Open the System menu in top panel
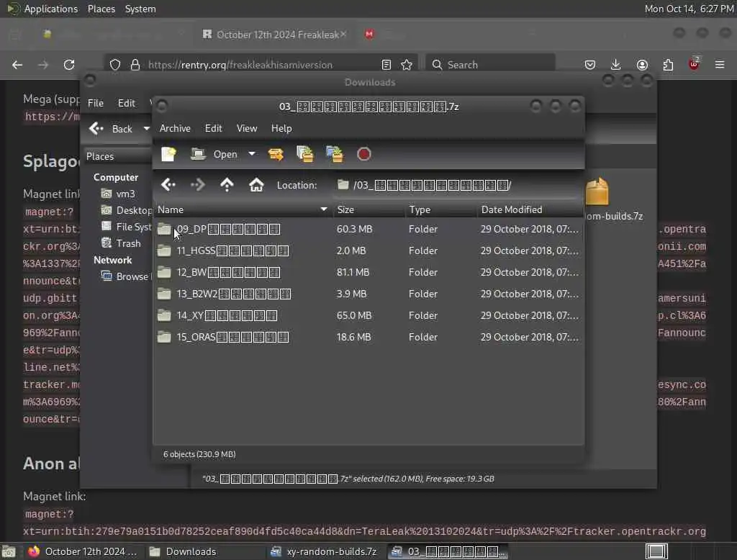 pyautogui.click(x=140, y=9)
